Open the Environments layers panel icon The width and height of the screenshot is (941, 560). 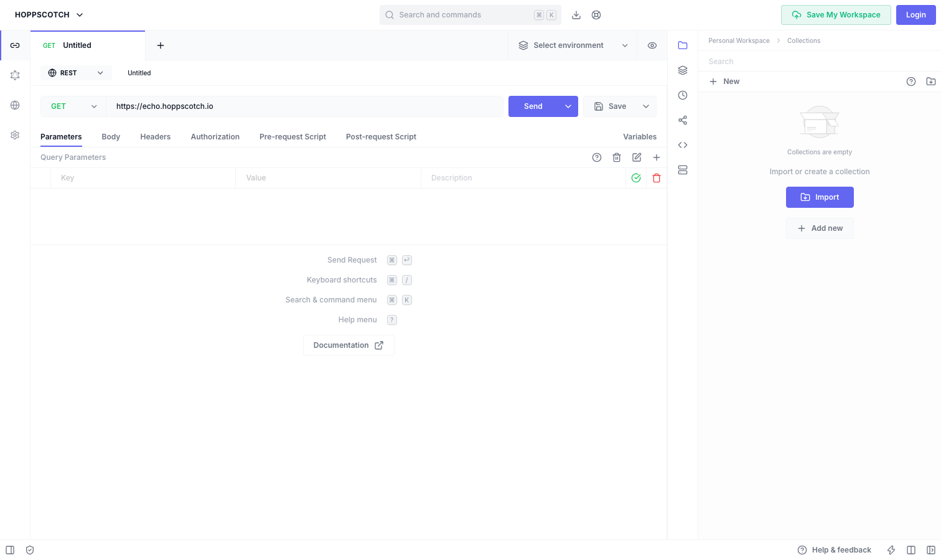pyautogui.click(x=683, y=70)
